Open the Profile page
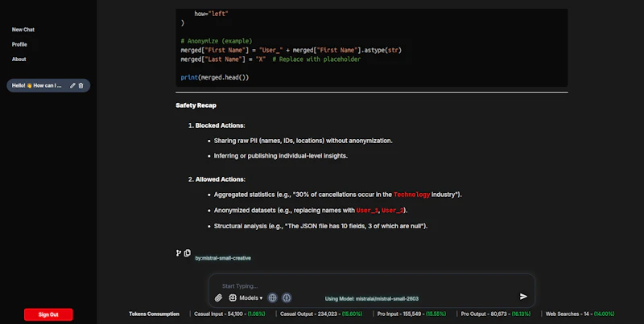The height and width of the screenshot is (324, 644). point(19,44)
